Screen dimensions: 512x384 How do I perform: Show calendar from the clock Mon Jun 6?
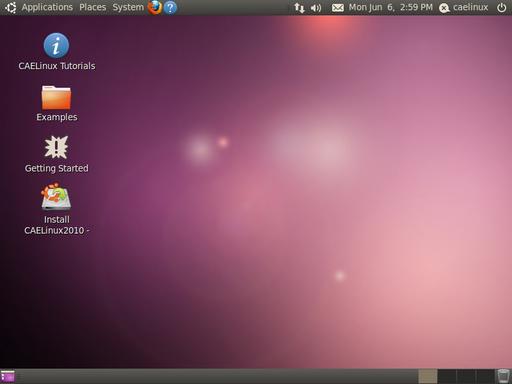click(391, 7)
